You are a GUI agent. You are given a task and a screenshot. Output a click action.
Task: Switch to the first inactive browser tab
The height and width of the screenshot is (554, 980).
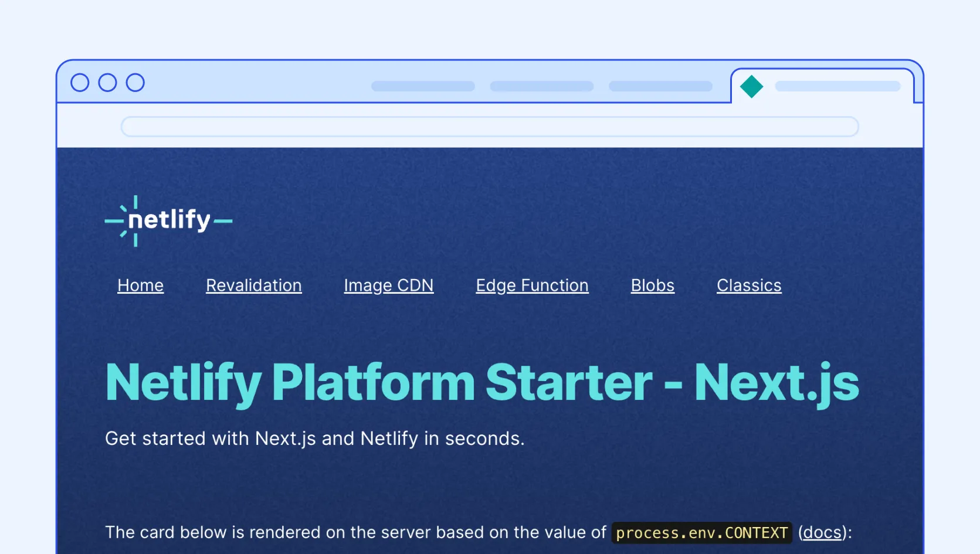point(423,86)
